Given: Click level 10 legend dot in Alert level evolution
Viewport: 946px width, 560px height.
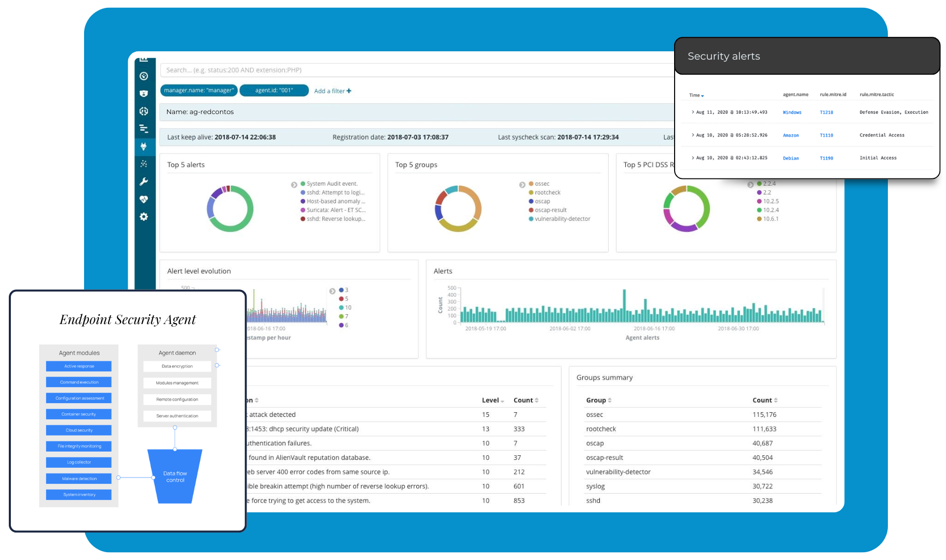Looking at the screenshot, I should [341, 307].
